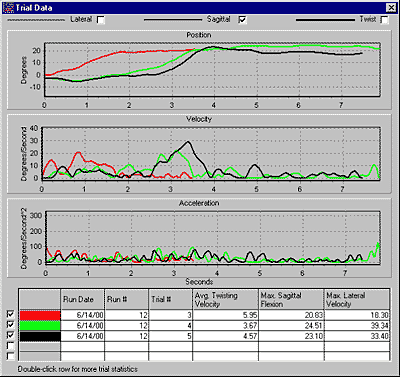This screenshot has height=377, width=400.
Task: Close the Trial Data window
Action: pos(391,7)
